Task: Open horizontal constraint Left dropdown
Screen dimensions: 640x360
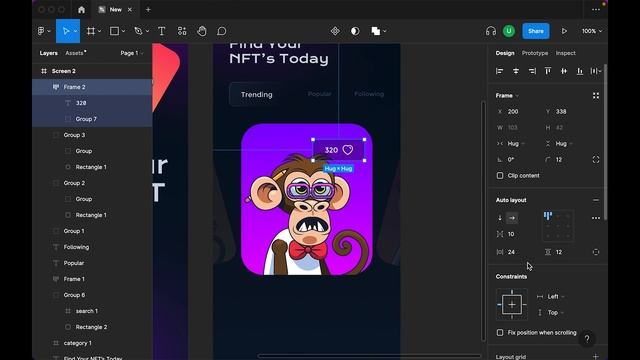Action: 556,297
